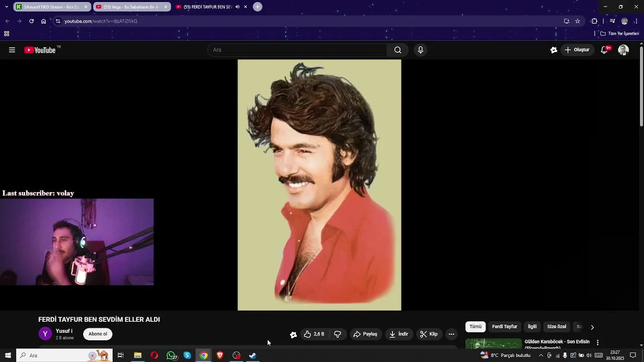
Task: Select the Tümü filter chip
Action: [475, 327]
